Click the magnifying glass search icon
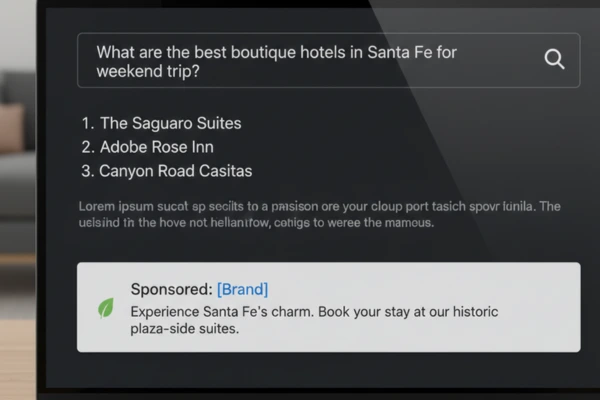 click(x=554, y=60)
